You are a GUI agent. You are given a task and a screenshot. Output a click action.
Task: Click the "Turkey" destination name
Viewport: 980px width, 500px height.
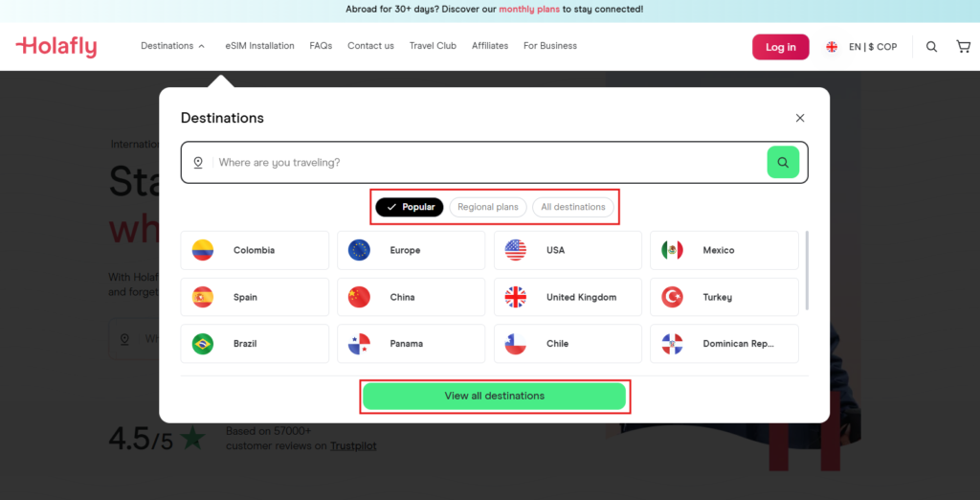718,297
